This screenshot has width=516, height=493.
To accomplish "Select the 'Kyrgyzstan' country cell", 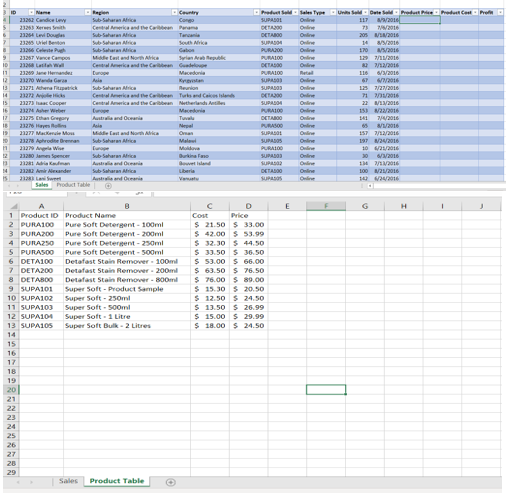I will 219,80.
